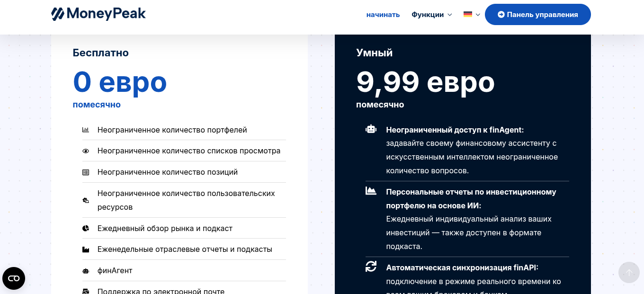Click the industry chart icon for weekly reports
This screenshot has height=294, width=644.
click(86, 249)
